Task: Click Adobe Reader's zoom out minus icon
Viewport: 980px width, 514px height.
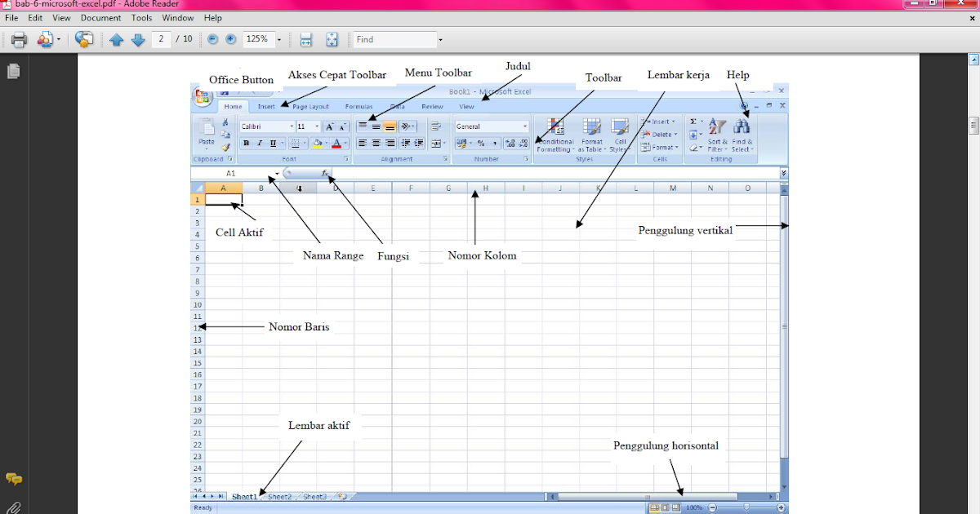Action: tap(212, 39)
